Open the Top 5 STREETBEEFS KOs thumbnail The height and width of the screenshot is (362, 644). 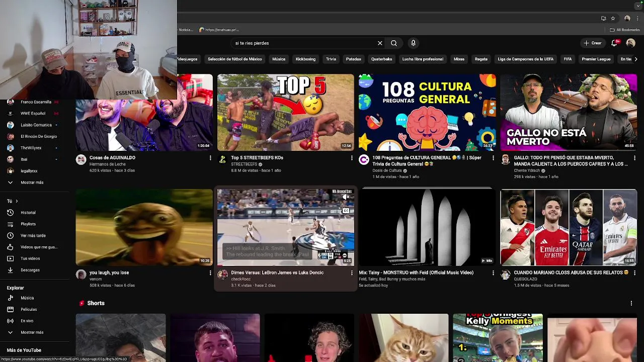coord(286,113)
